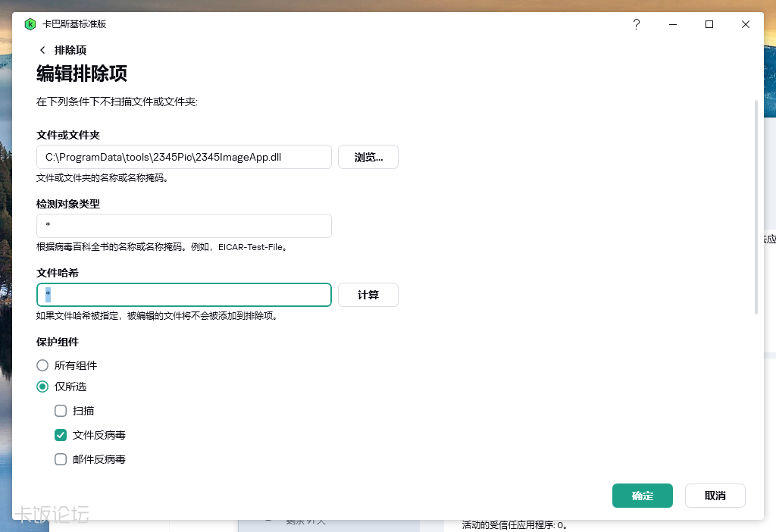
Task: Click the 检测对象类型 input field
Action: coord(184,226)
